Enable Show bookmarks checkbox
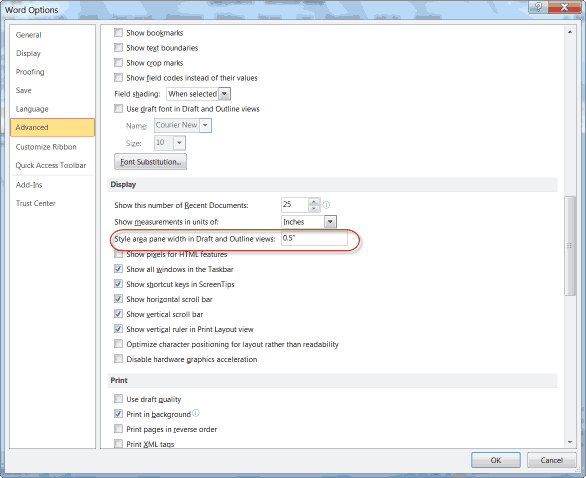 click(x=118, y=33)
